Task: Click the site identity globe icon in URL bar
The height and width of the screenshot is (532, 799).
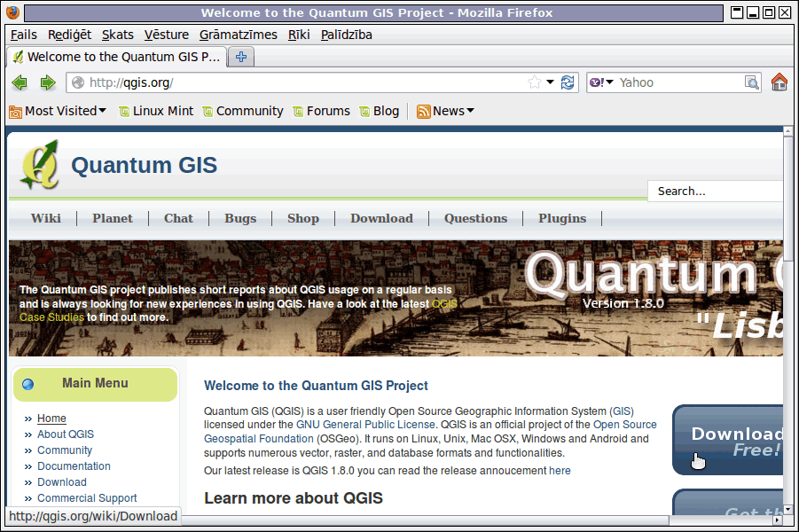Action: click(x=78, y=82)
